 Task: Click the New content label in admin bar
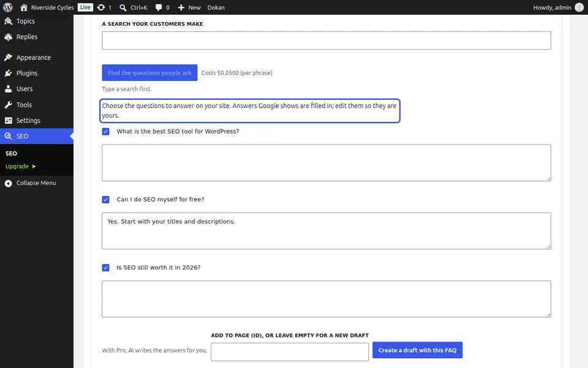click(x=194, y=7)
